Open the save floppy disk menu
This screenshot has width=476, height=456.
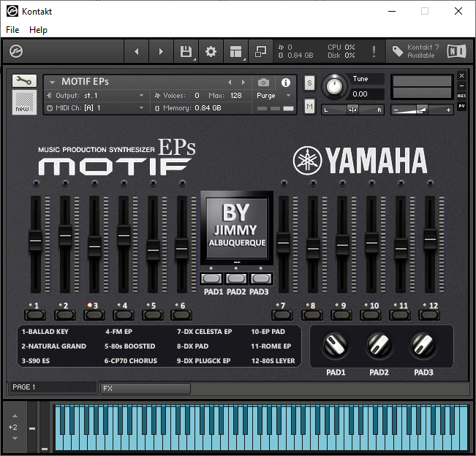[x=186, y=51]
